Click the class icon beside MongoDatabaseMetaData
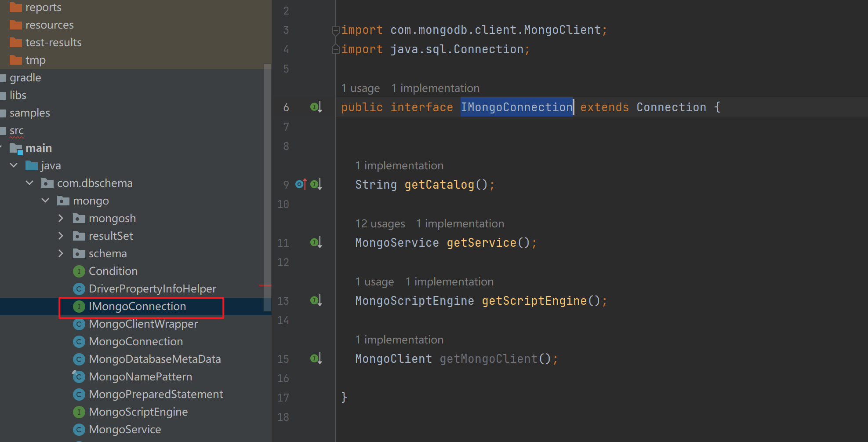This screenshot has width=868, height=442. (x=79, y=359)
